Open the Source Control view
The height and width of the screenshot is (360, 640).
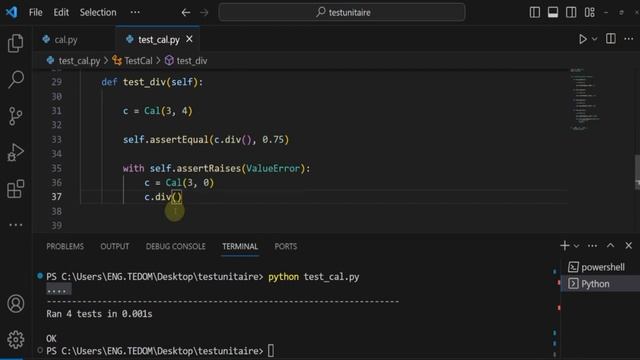pyautogui.click(x=16, y=116)
